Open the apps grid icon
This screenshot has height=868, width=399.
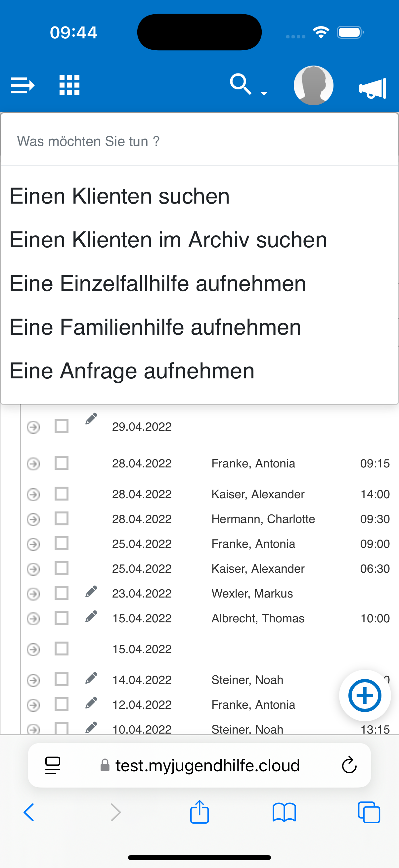[69, 85]
